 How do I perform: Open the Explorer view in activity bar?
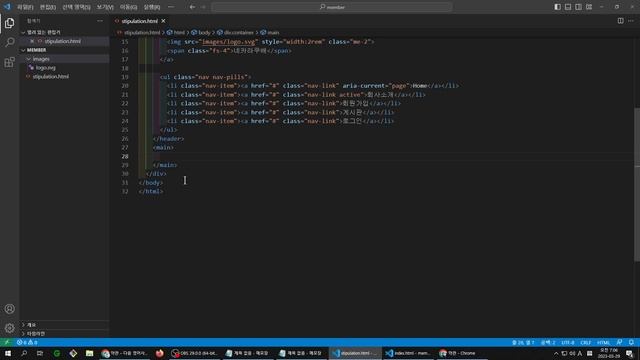[9, 23]
